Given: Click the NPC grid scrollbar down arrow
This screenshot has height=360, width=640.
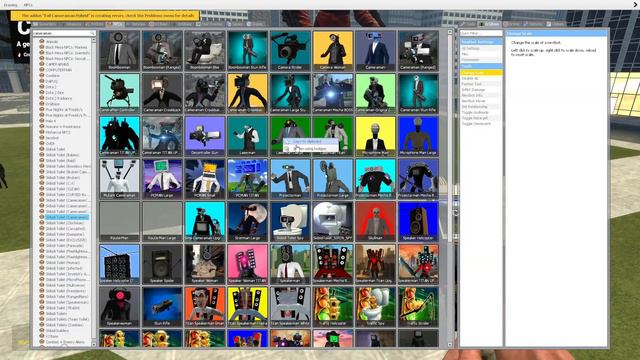Looking at the screenshot, I should [450, 344].
